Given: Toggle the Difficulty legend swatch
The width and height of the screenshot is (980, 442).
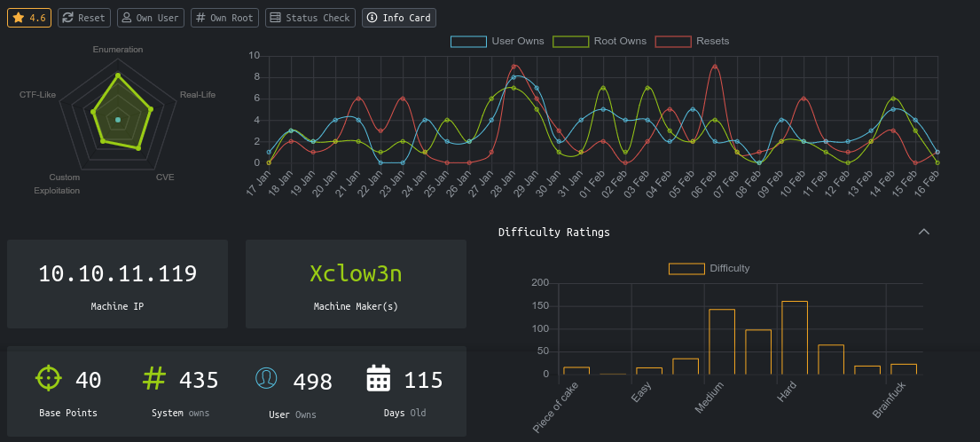Looking at the screenshot, I should (686, 268).
